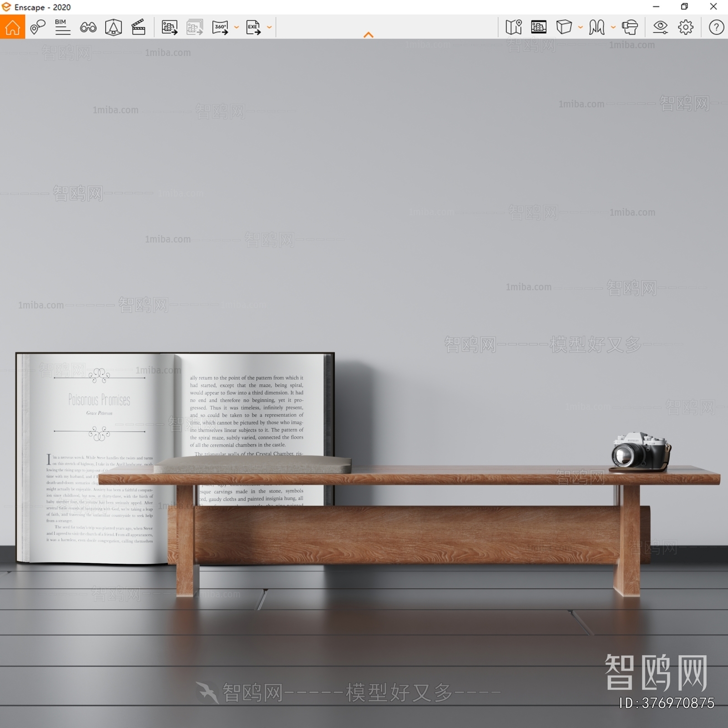
Task: Click the Screenshot export icon
Action: [x=170, y=27]
